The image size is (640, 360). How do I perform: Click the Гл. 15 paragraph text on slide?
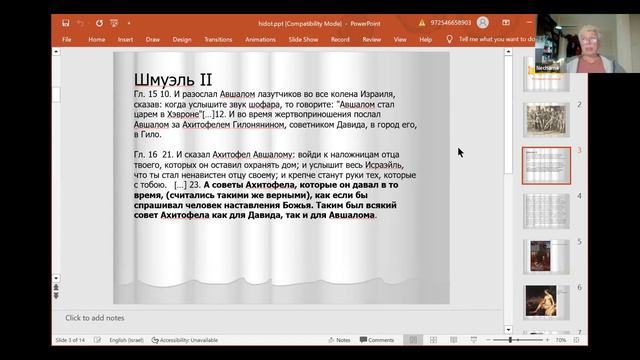click(276, 114)
